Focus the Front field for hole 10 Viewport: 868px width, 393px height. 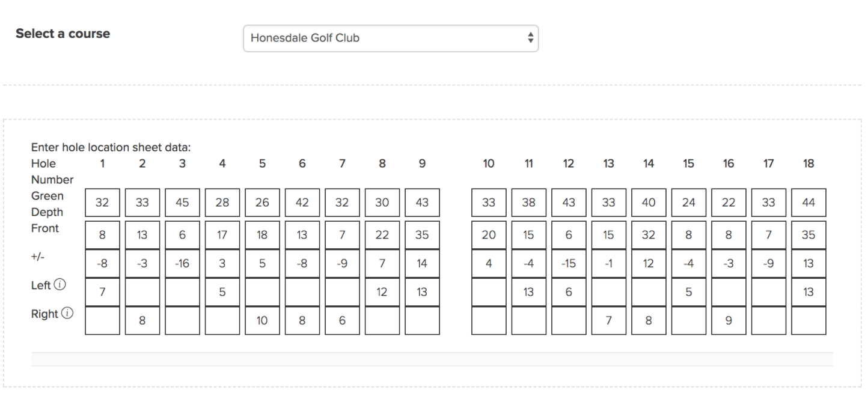tap(489, 235)
